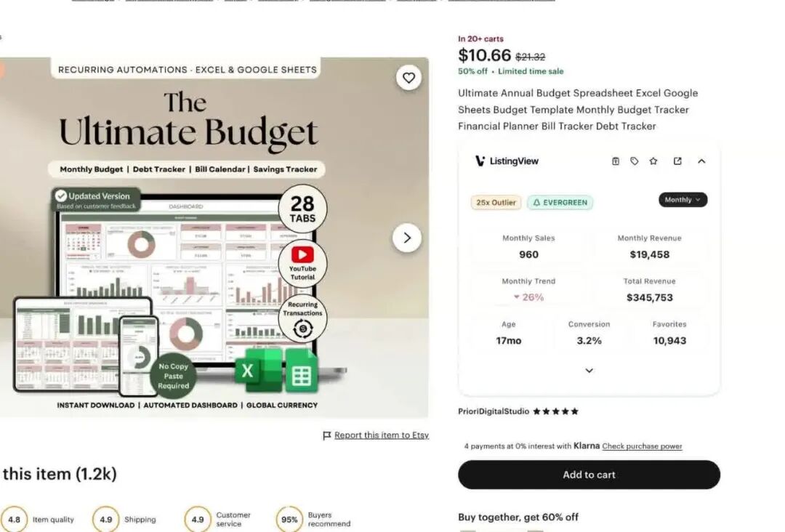785x532 pixels.
Task: Open the tags icon in ListingView
Action: tap(635, 161)
